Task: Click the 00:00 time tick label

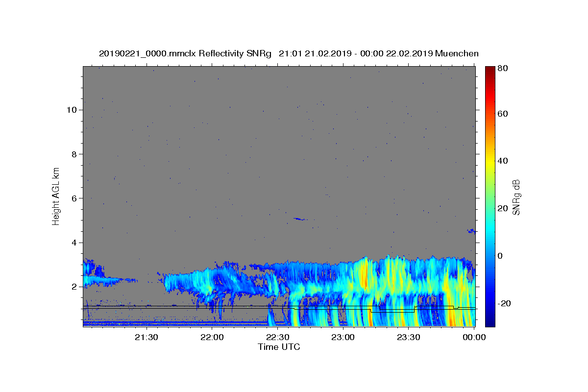Action: tap(474, 337)
